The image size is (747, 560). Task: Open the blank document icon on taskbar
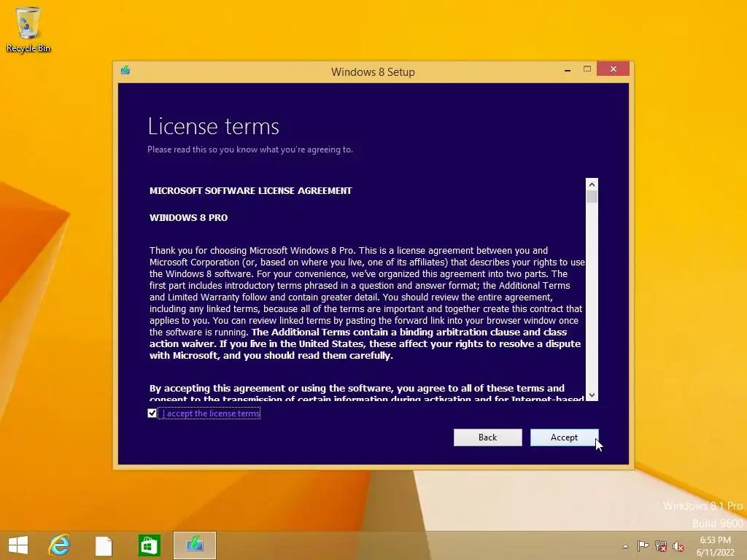click(104, 545)
